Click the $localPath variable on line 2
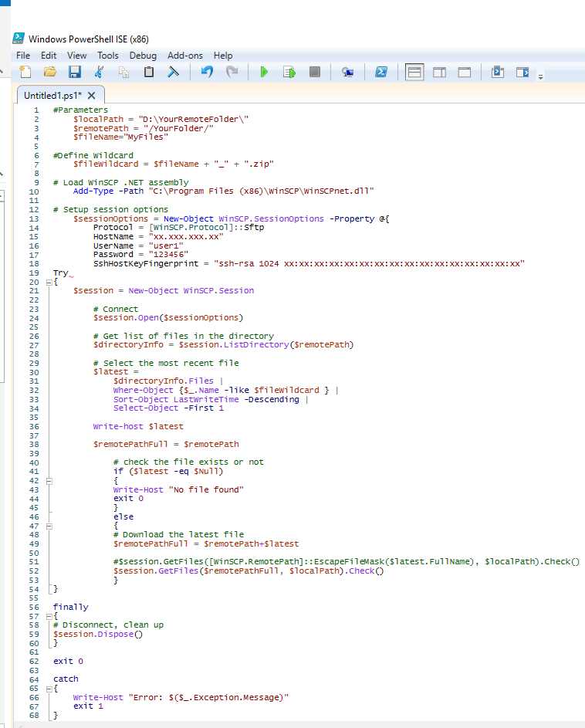Screen dimensions: 585x728 point(99,120)
